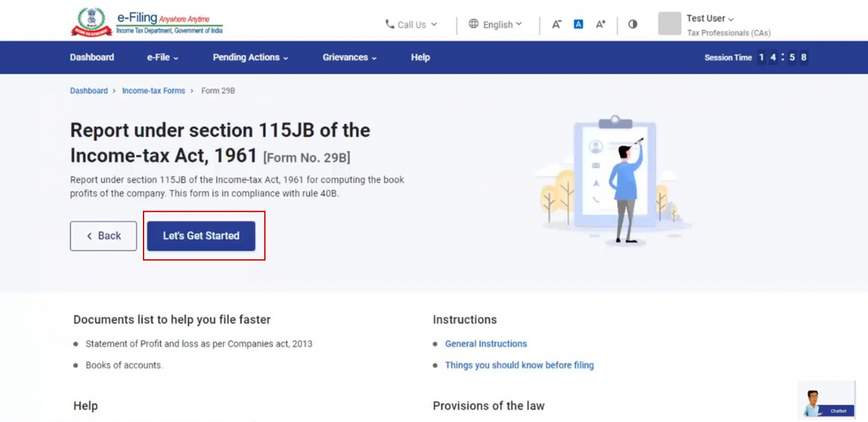Open the English language dropdown
This screenshot has width=868, height=422.
pyautogui.click(x=497, y=24)
